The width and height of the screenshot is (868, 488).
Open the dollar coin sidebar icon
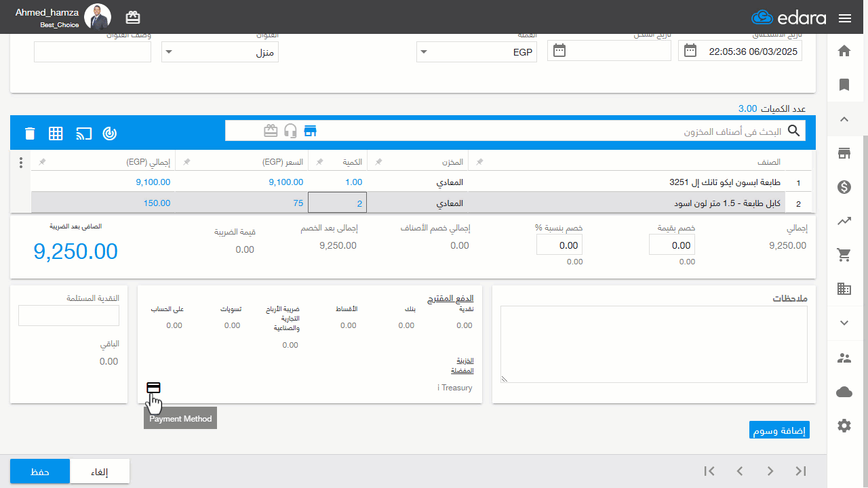pos(844,187)
